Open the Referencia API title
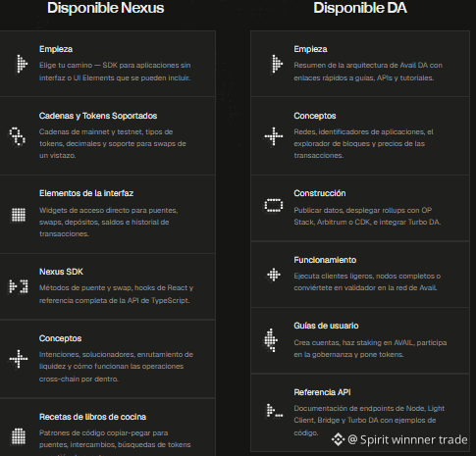Screen dimensions: 476x456 pos(322,392)
